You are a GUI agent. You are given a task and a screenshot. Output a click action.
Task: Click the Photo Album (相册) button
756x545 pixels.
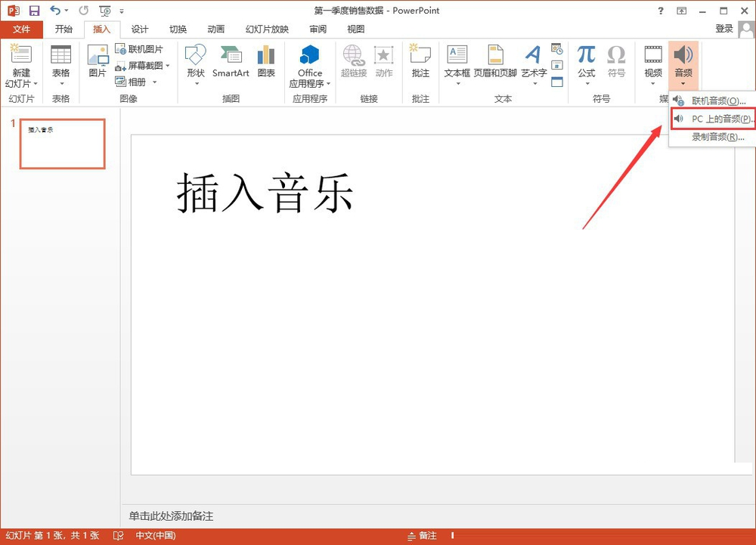tap(131, 82)
